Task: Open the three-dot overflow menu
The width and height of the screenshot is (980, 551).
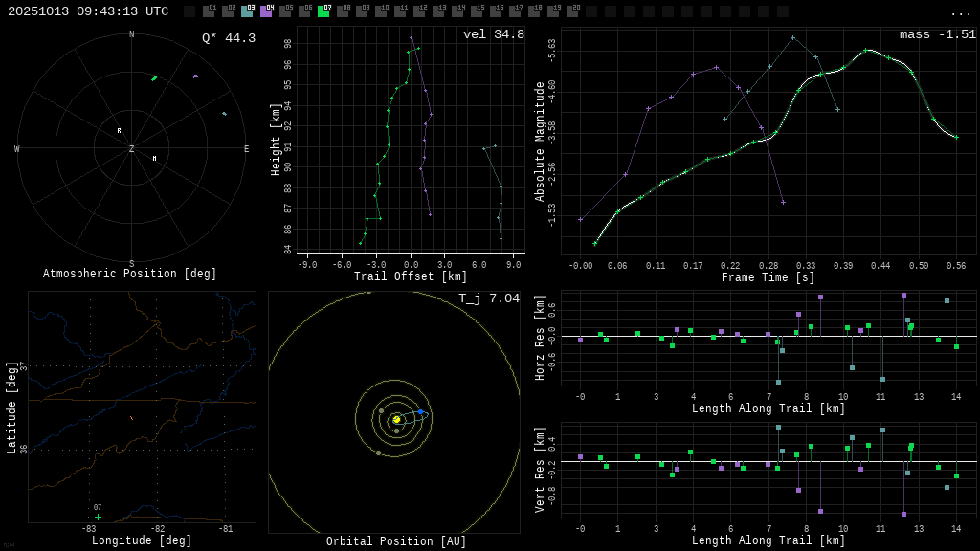Action: pos(960,12)
